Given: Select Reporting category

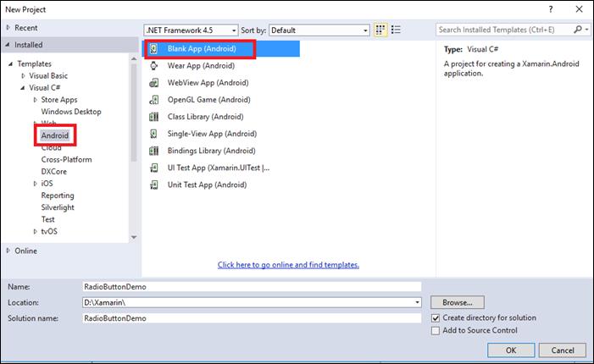Looking at the screenshot, I should click(58, 196).
